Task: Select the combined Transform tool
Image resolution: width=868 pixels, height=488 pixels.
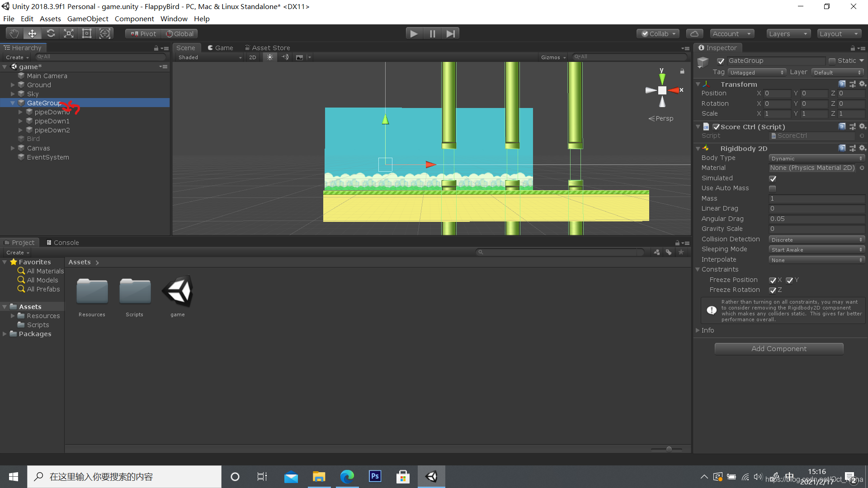Action: [x=105, y=33]
